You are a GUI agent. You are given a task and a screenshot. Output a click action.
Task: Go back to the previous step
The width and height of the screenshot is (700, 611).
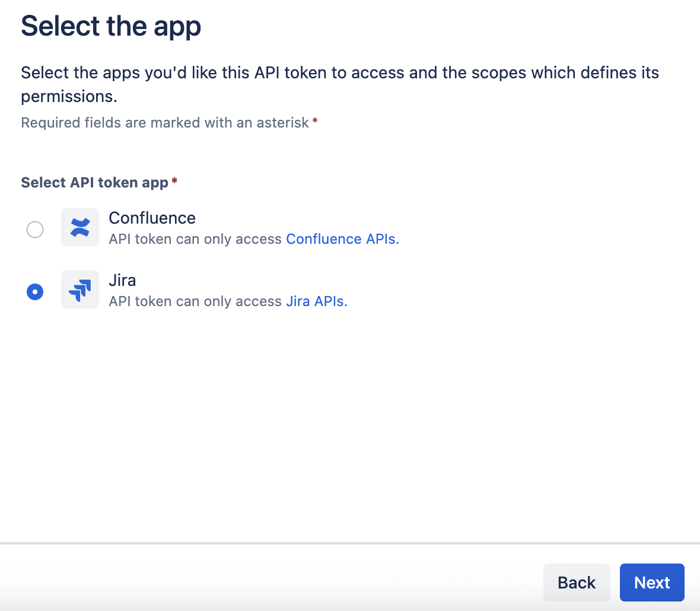click(x=577, y=583)
